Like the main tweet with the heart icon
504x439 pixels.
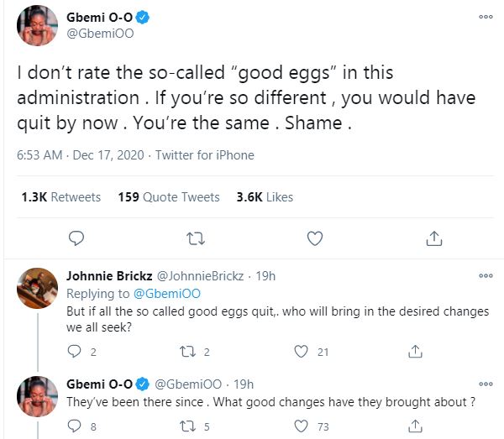click(x=315, y=238)
